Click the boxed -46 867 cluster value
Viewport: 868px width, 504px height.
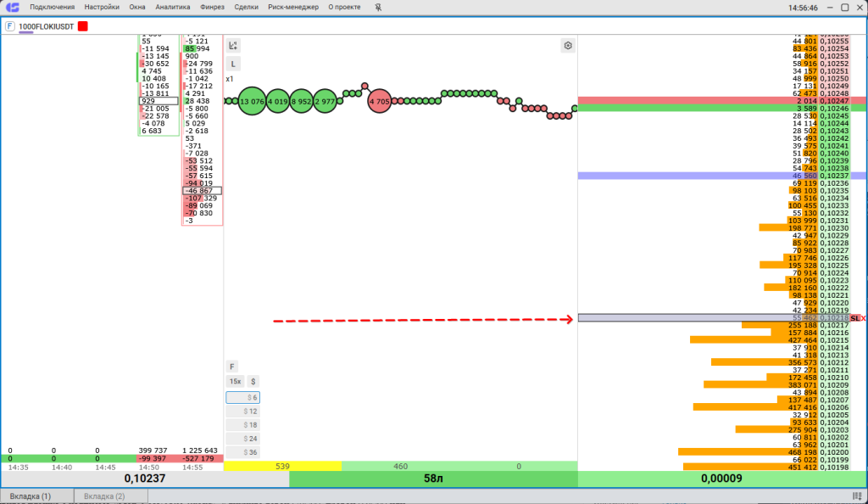pos(202,191)
